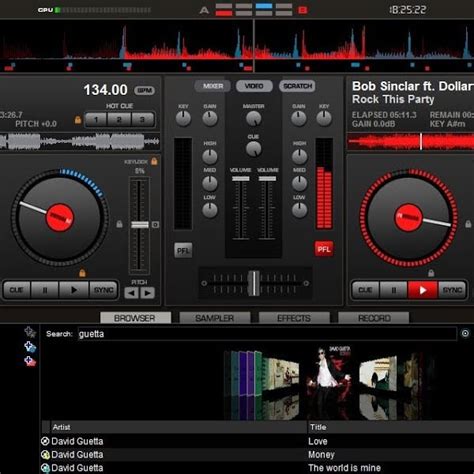474x474 pixels.
Task: Open the SAMPLER tab
Action: [x=215, y=318]
